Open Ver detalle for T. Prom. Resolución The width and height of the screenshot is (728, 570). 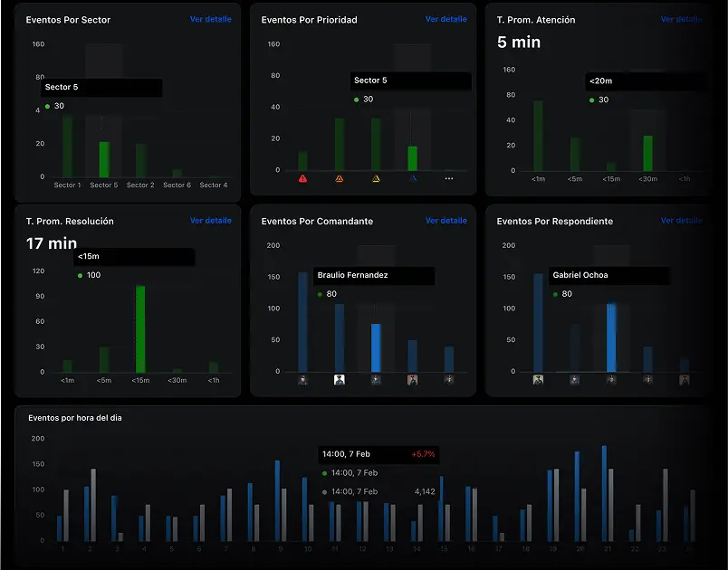[x=210, y=221]
